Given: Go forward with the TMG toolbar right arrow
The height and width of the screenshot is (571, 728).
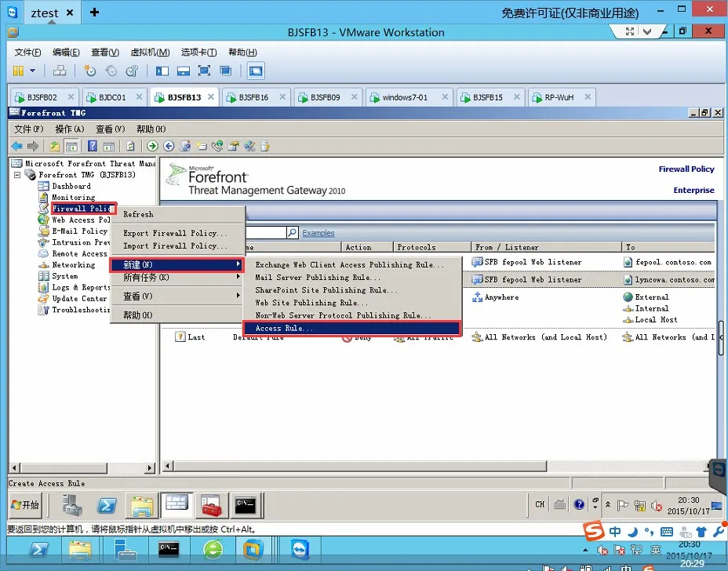Looking at the screenshot, I should (x=32, y=146).
